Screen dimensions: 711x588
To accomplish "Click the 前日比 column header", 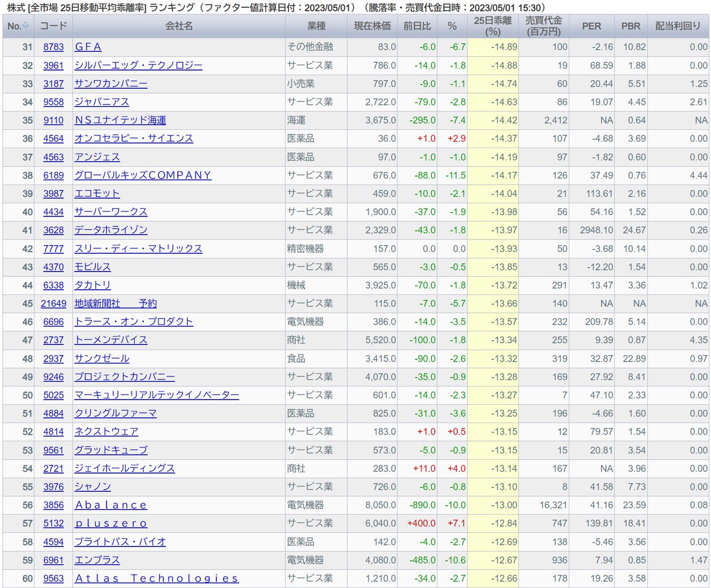I will (x=418, y=27).
